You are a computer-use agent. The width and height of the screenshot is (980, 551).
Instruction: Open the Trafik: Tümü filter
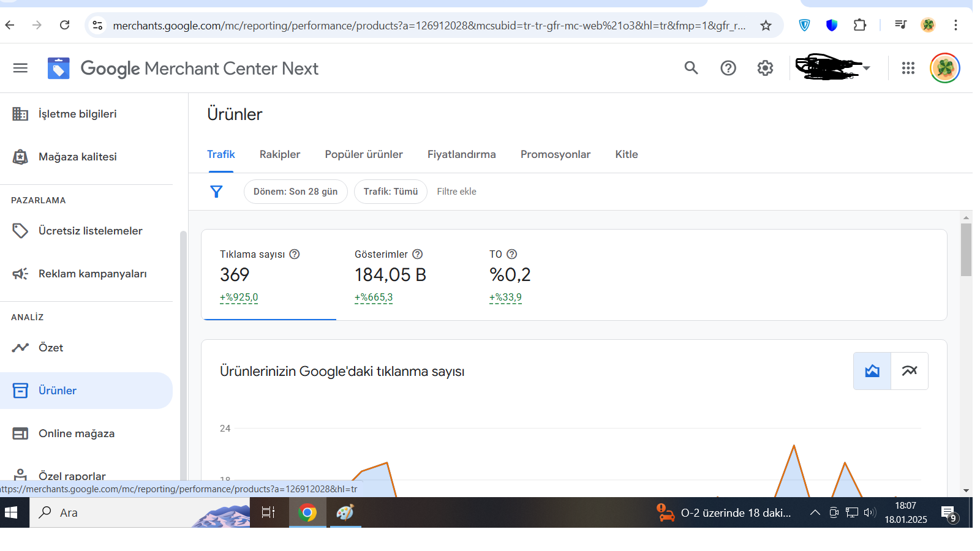pos(391,192)
